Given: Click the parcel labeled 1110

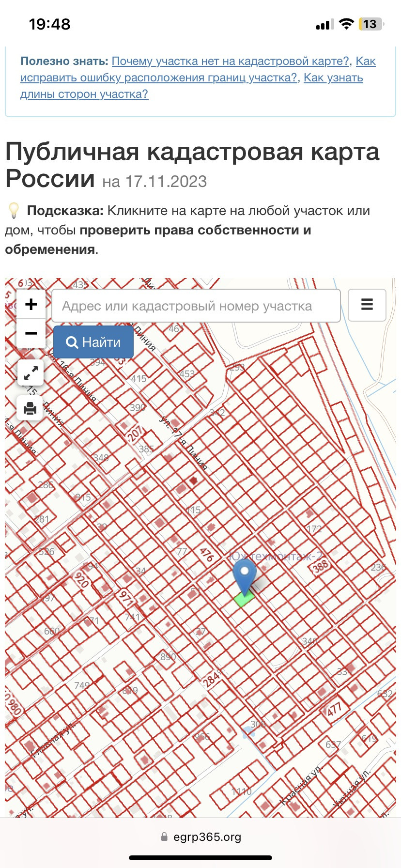Looking at the screenshot, I should (x=241, y=791).
